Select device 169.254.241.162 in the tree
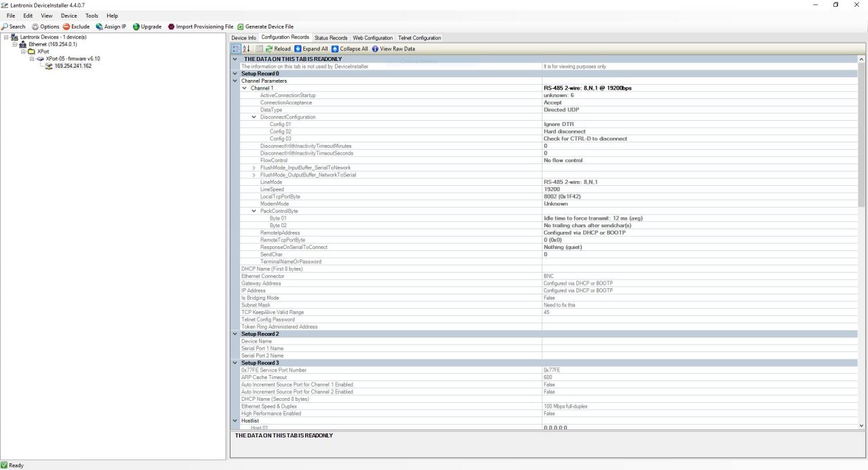The image size is (868, 470). pos(73,66)
